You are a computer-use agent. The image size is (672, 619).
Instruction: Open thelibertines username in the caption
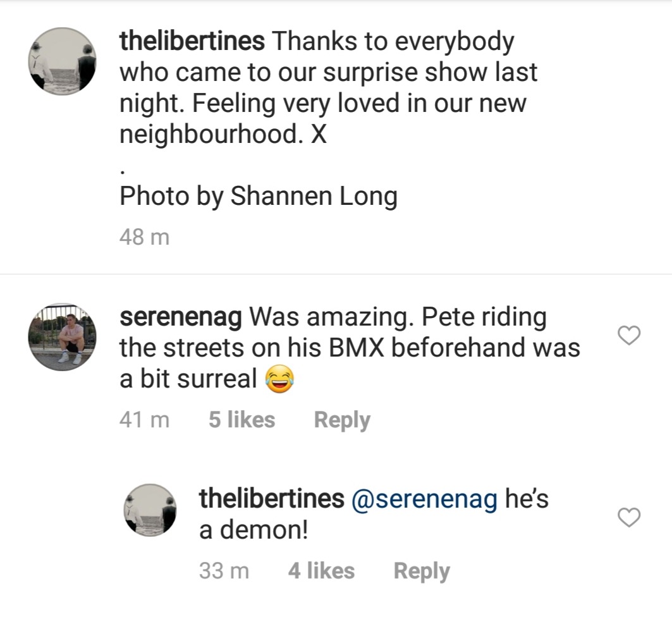pos(192,42)
